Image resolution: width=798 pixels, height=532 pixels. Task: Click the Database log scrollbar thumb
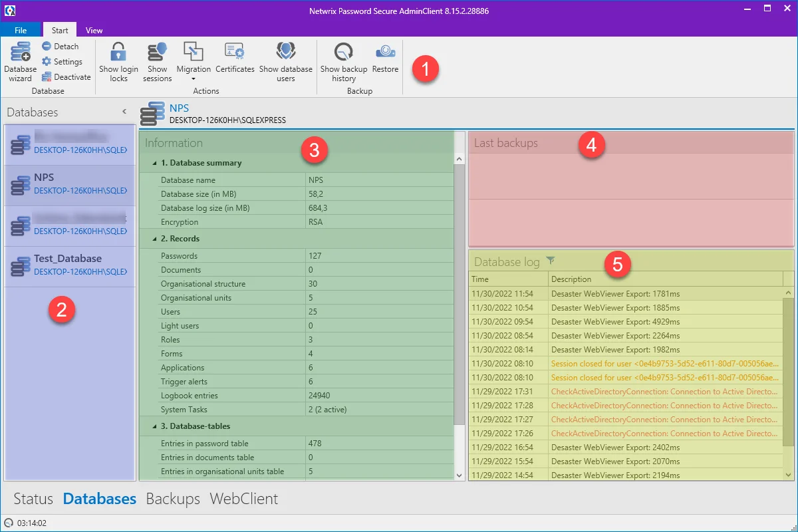[x=789, y=371]
